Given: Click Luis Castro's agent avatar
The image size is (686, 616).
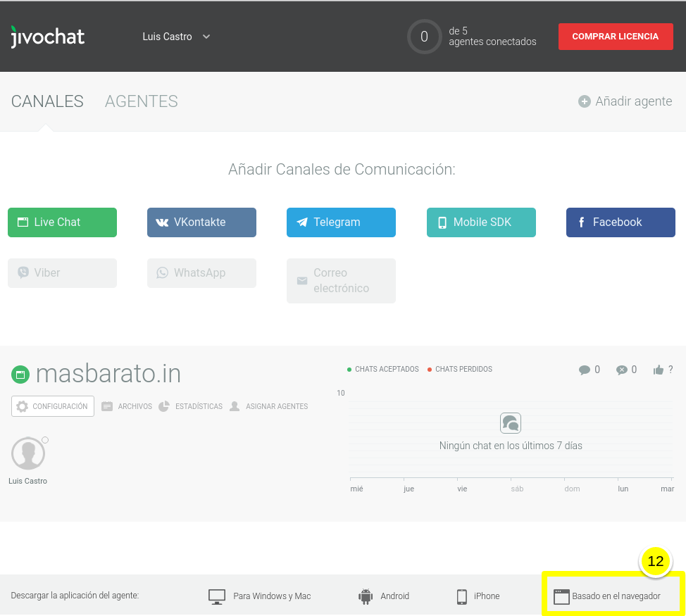Looking at the screenshot, I should pyautogui.click(x=28, y=453).
